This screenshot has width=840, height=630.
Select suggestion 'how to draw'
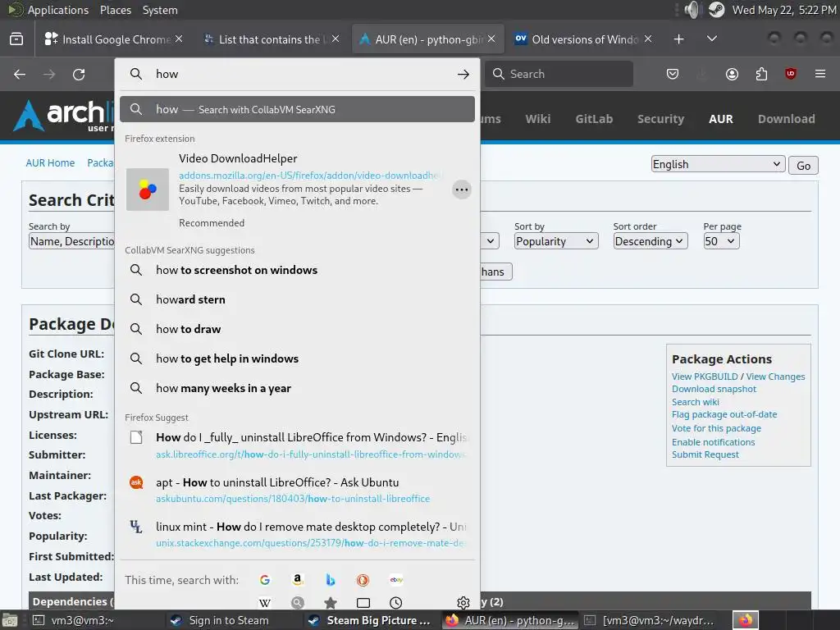click(297, 329)
